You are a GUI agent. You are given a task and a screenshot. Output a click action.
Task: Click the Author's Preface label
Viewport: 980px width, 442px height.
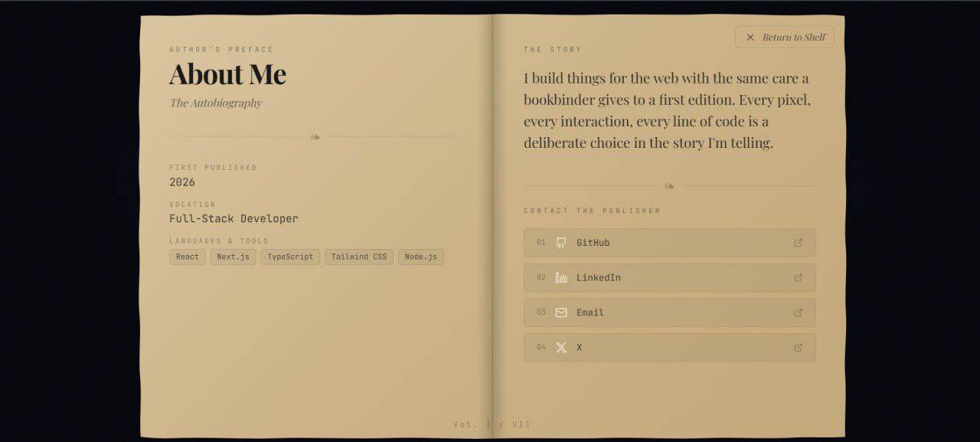[x=221, y=50]
